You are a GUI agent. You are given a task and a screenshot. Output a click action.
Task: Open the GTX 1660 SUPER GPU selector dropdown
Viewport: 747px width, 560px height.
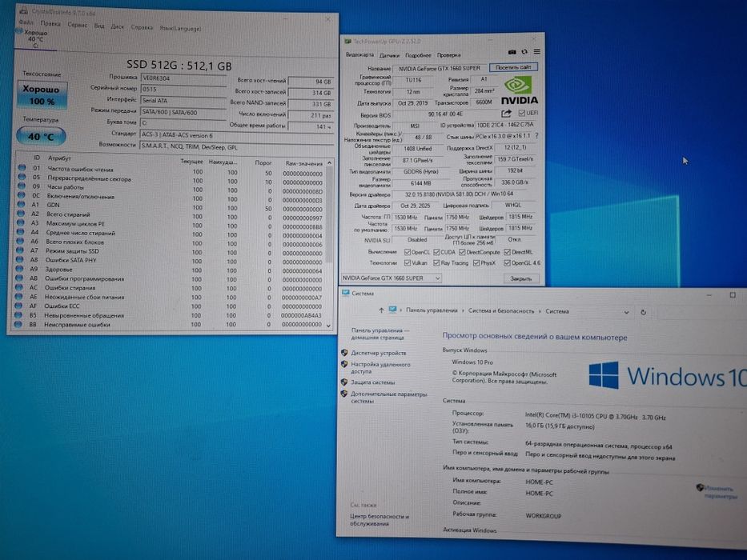[391, 278]
